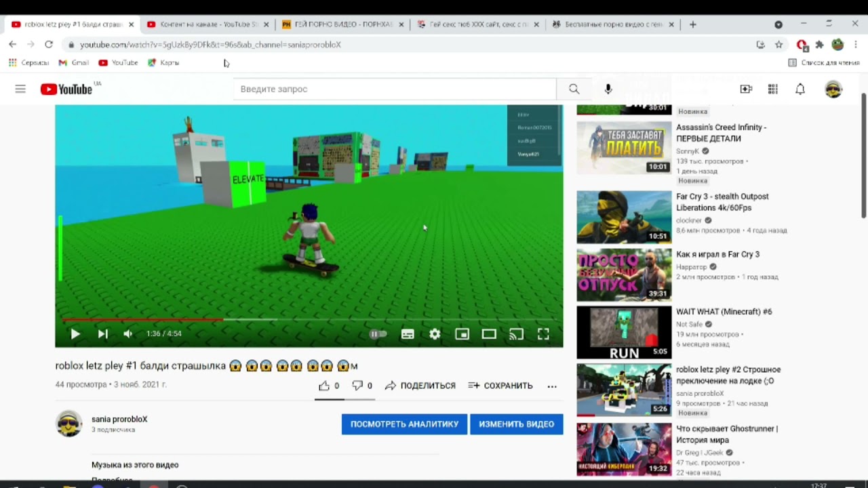Open the Gmail bookmark
The width and height of the screenshot is (868, 488).
click(74, 62)
